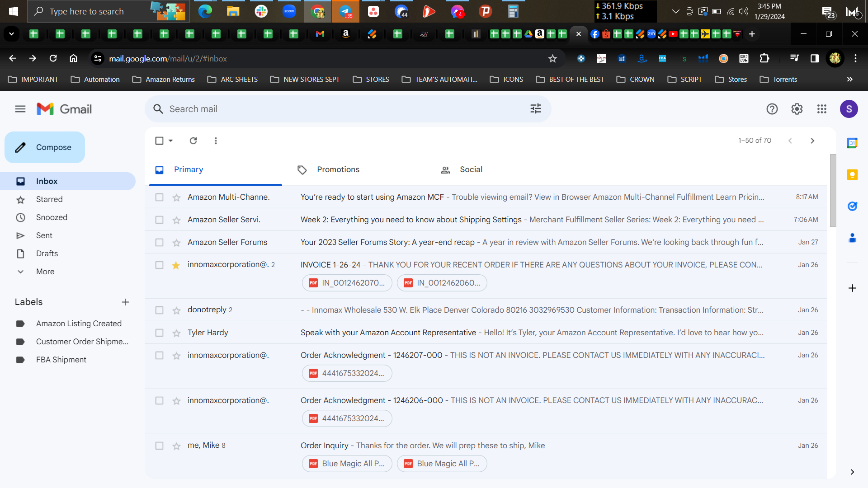Open Gmail main menu hamburger icon
The height and width of the screenshot is (488, 868).
[x=20, y=109]
